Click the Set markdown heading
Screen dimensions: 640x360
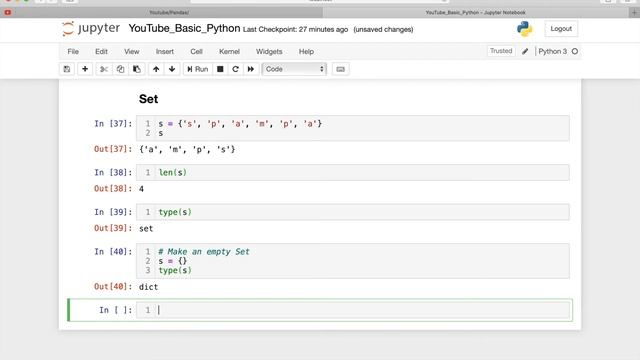pyautogui.click(x=148, y=99)
